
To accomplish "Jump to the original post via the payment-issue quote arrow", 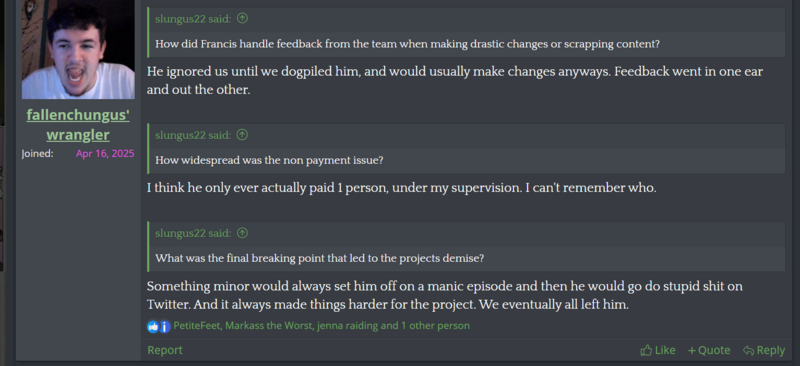I will (x=242, y=135).
